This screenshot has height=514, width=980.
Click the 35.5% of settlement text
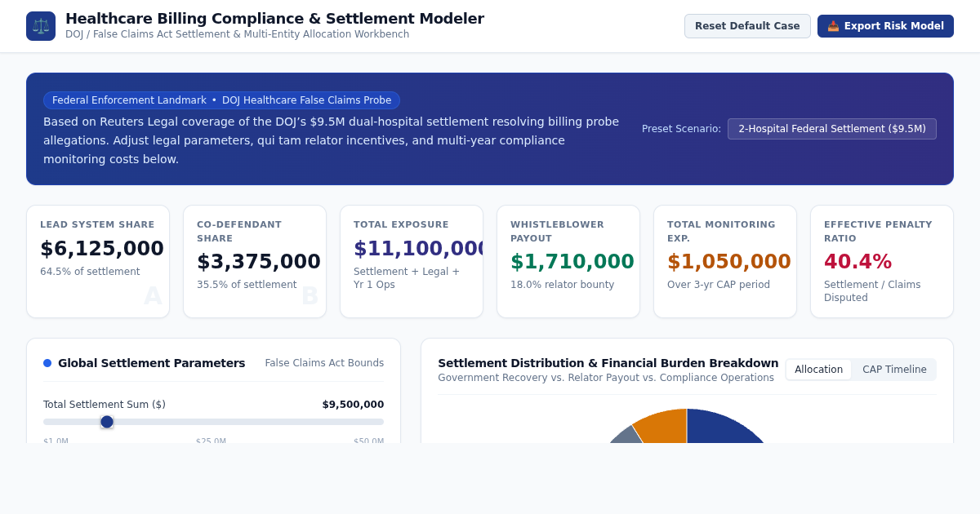coord(247,285)
